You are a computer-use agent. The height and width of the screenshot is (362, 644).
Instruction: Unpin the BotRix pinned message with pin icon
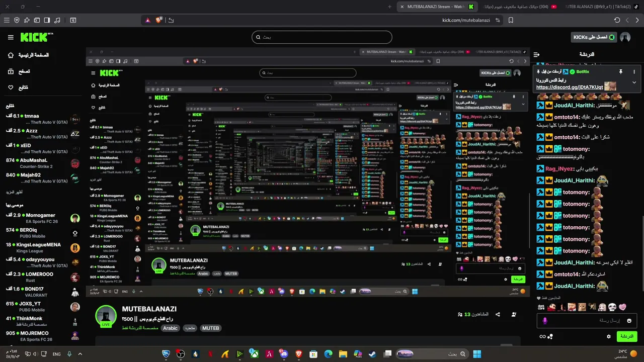[621, 72]
